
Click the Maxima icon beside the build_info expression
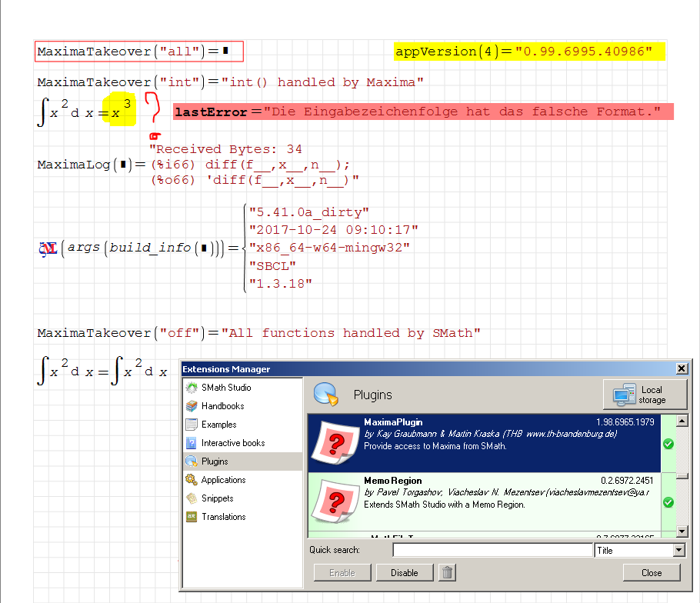pos(47,248)
